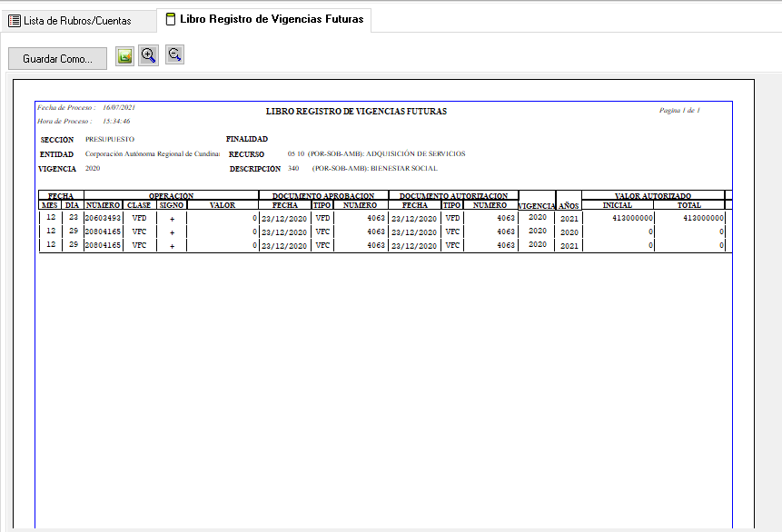Click the green export image icon
Image resolution: width=782 pixels, height=532 pixels.
pos(124,56)
